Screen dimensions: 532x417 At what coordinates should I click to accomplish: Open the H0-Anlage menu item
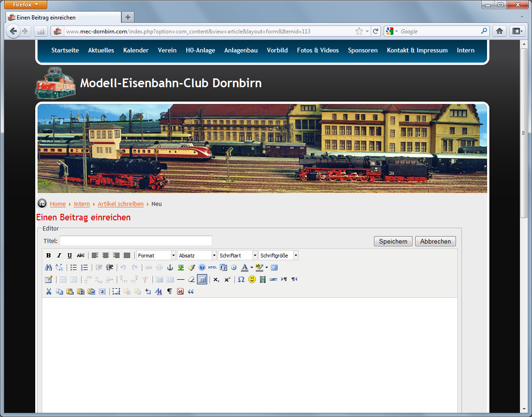coord(201,50)
